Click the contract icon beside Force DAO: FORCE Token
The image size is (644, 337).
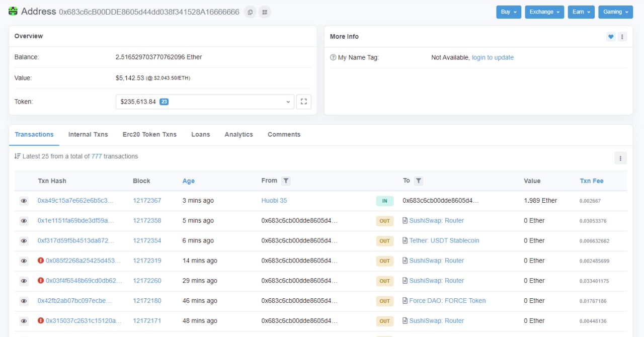[405, 301]
